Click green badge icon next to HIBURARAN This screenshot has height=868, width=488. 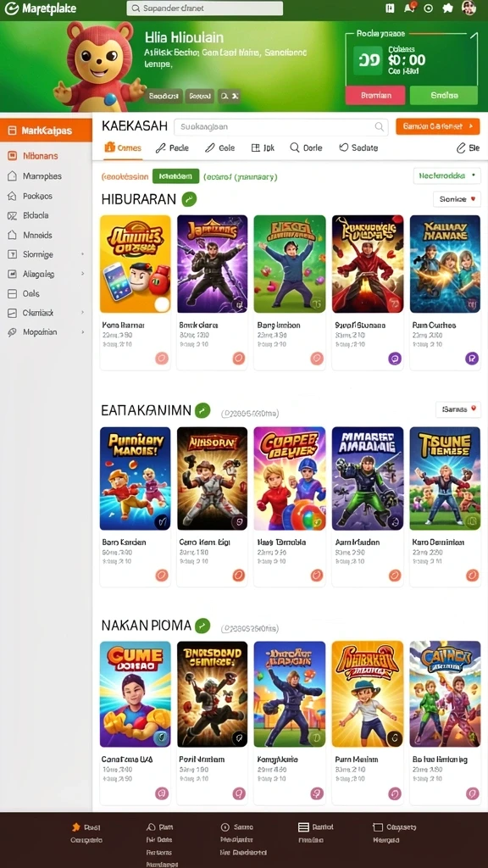pos(189,199)
